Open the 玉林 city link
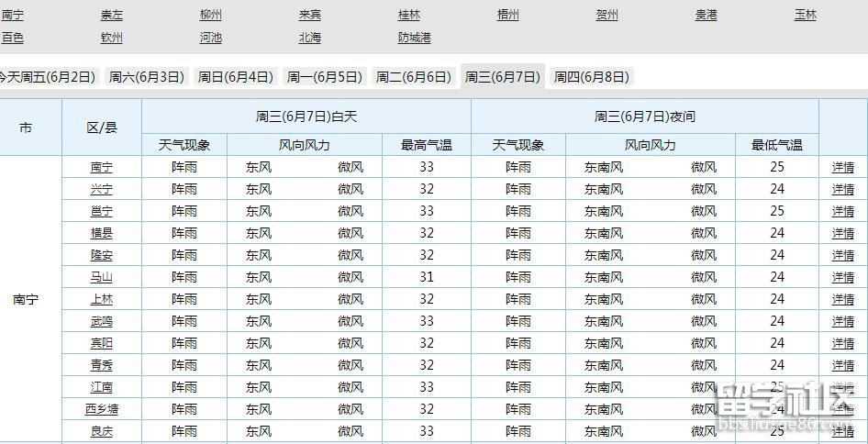 pos(805,16)
